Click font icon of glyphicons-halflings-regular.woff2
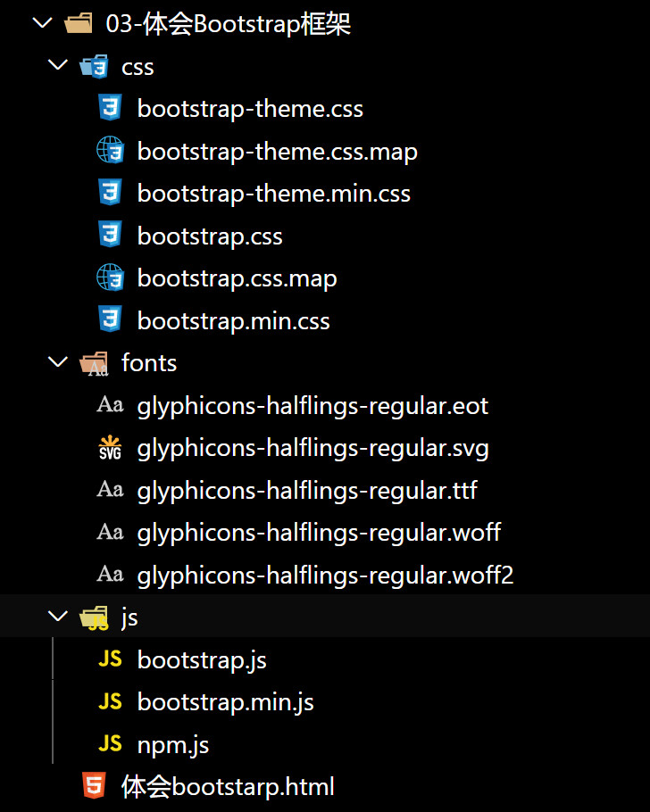The image size is (650, 812). [110, 575]
